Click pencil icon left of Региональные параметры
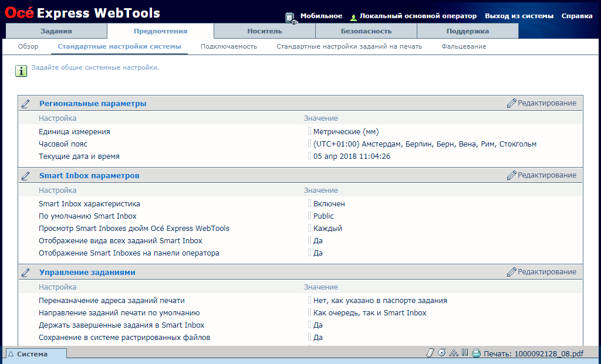 pos(26,104)
